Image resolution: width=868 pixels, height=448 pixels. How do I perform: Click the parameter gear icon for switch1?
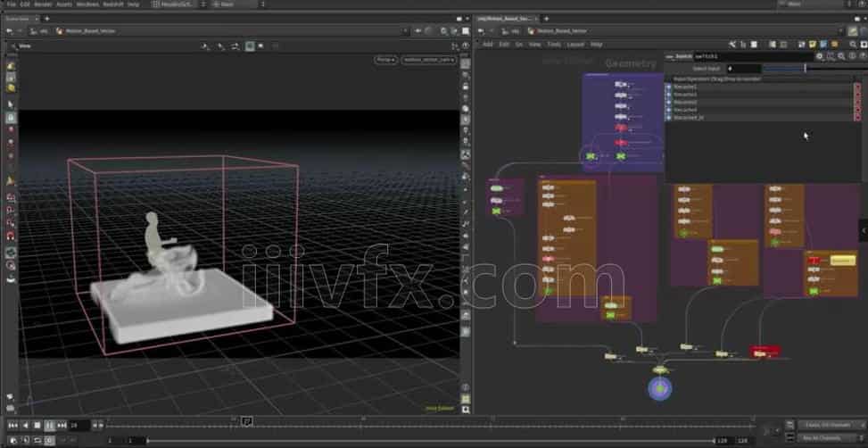[819, 56]
